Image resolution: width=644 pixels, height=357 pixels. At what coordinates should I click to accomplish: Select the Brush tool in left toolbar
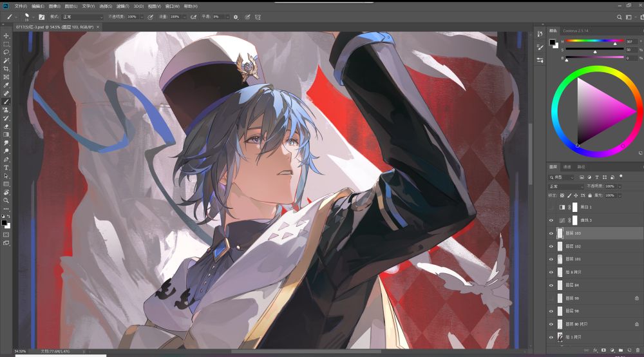(x=6, y=102)
